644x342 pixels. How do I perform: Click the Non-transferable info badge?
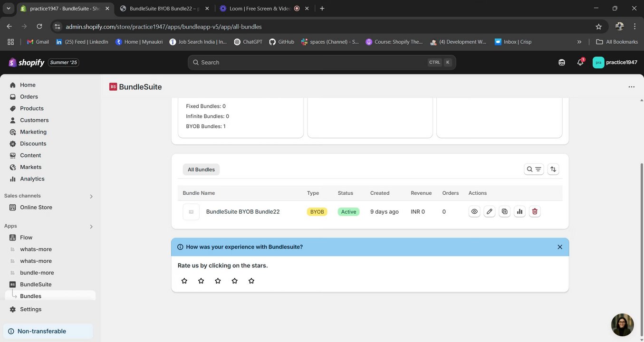click(x=48, y=331)
